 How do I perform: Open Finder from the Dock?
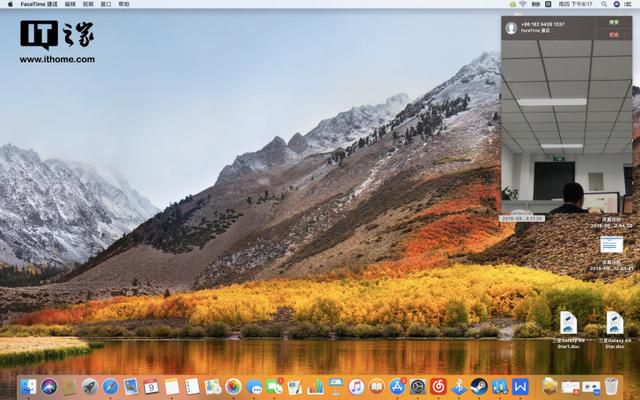[28, 387]
